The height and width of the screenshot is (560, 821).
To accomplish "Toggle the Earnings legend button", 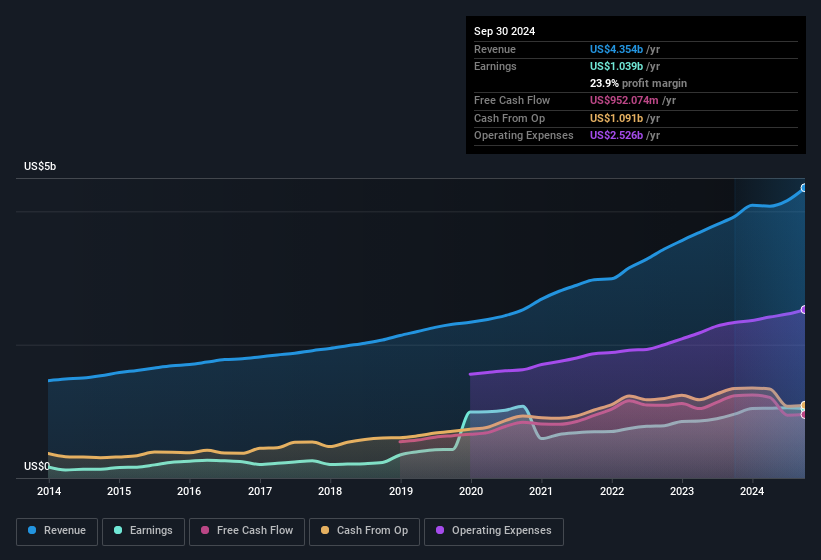I will tap(143, 532).
